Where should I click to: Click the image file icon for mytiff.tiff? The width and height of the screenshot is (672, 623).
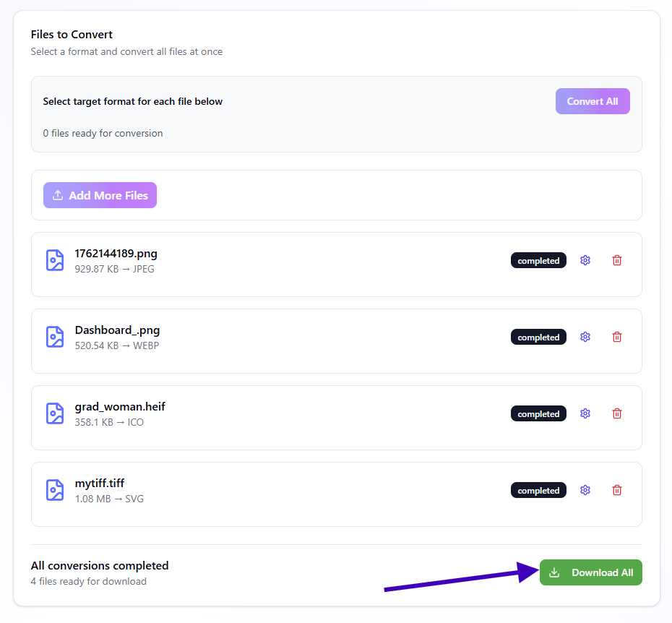55,490
